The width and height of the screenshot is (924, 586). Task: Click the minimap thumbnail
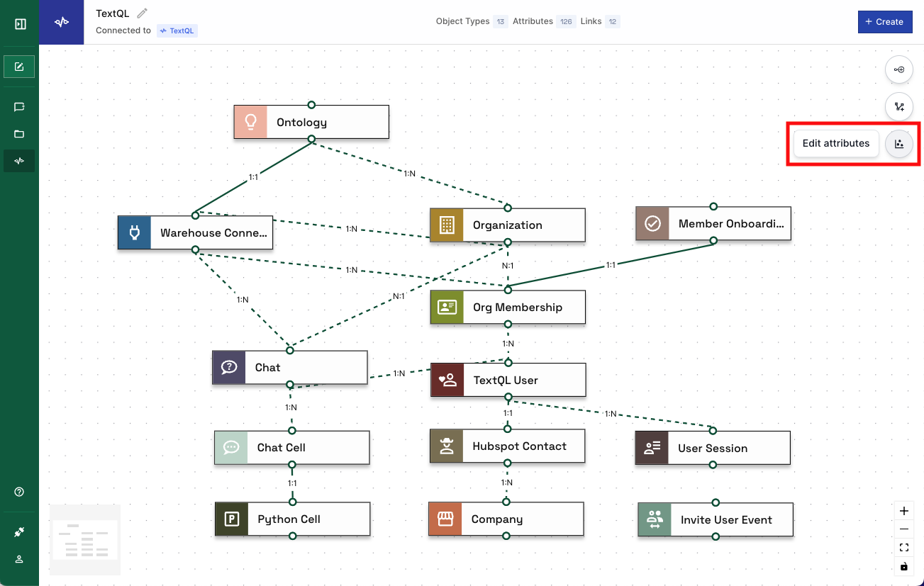click(x=85, y=540)
